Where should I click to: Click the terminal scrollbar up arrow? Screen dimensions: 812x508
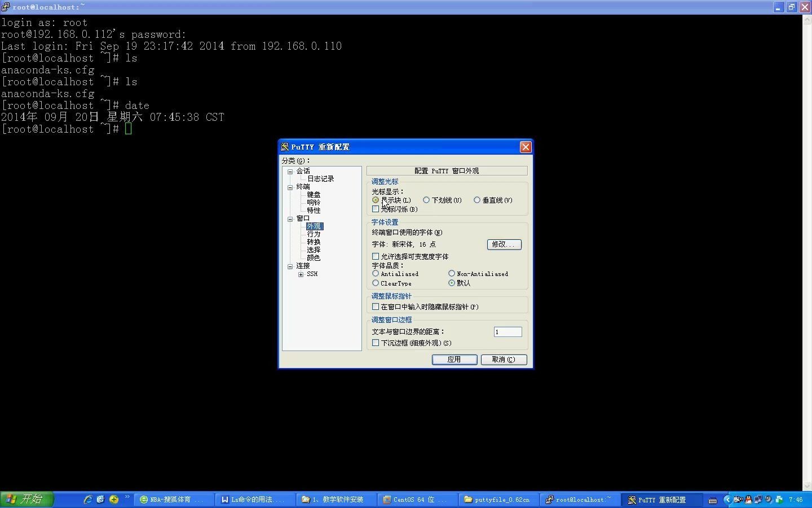807,20
